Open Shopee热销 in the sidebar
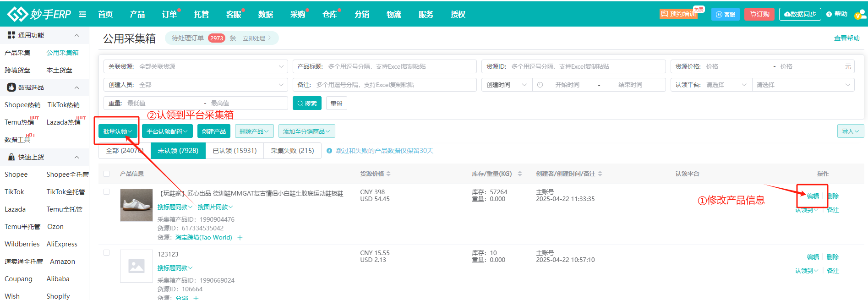 (x=22, y=105)
